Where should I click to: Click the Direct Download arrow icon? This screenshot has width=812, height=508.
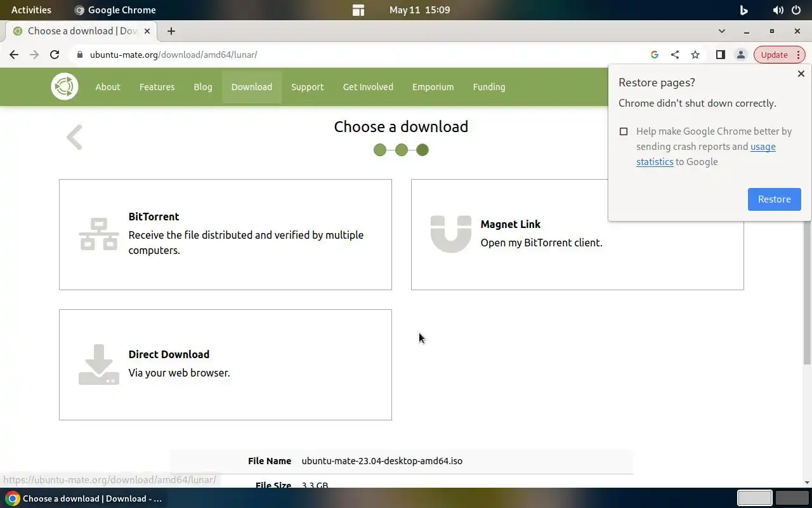click(98, 364)
